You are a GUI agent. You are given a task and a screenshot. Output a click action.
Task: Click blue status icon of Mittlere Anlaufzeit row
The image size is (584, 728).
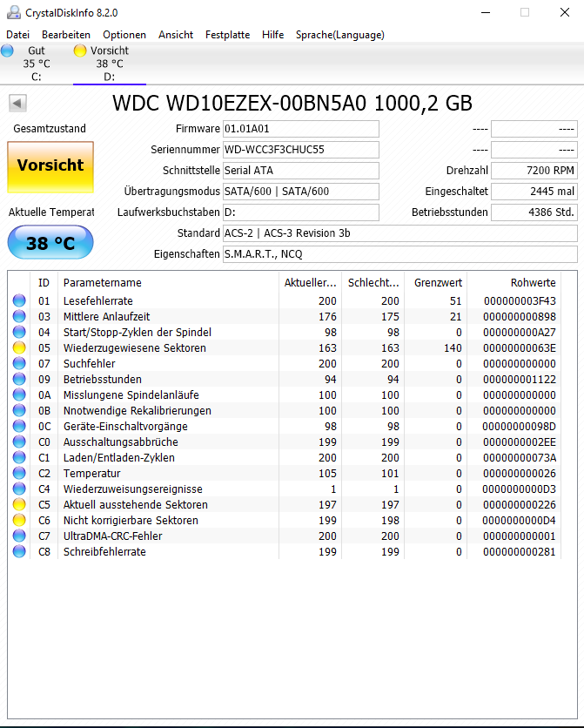click(x=19, y=316)
